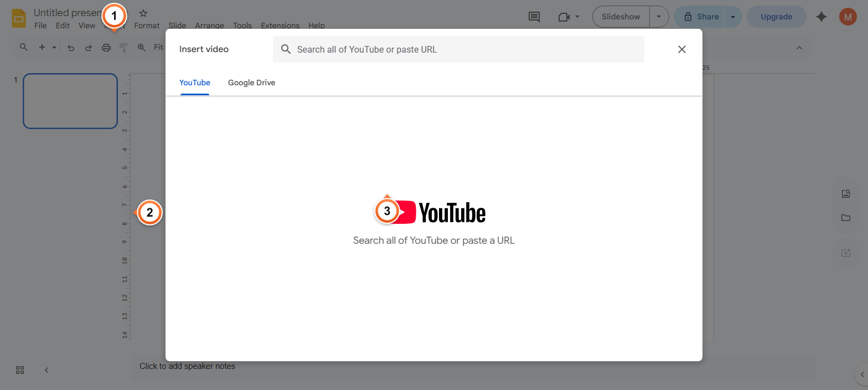Click the Zoom tool icon
The image size is (868, 390).
[141, 47]
